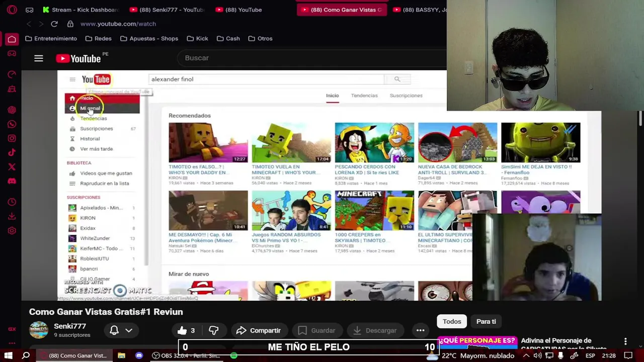Image resolution: width=644 pixels, height=362 pixels.
Task: Open the Otros bookmarks folder
Action: click(260, 38)
